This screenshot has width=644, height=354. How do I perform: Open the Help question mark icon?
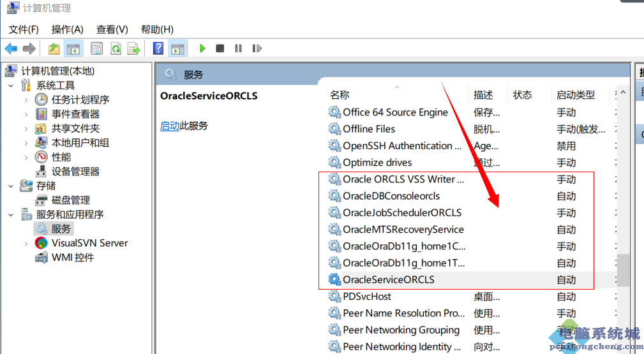158,48
